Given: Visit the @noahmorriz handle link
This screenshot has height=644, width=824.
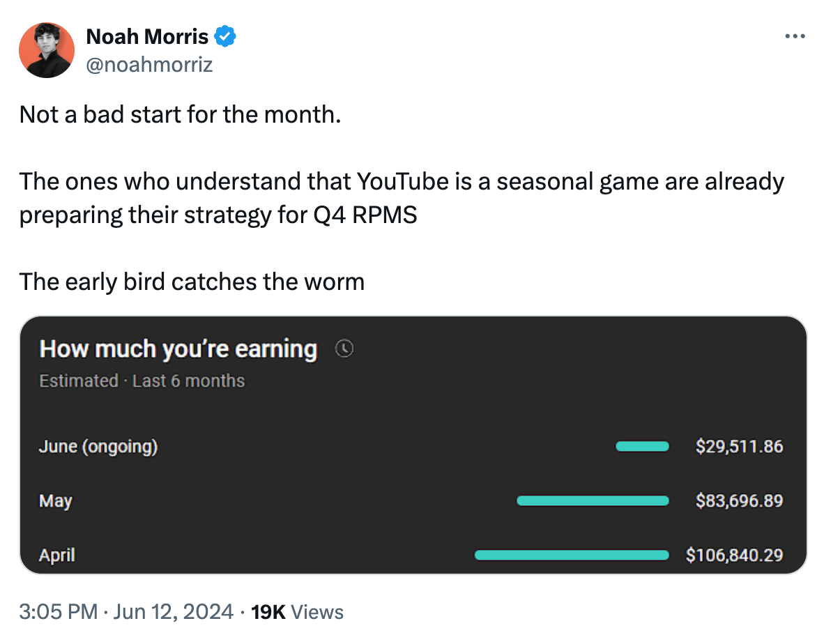Looking at the screenshot, I should tap(149, 65).
